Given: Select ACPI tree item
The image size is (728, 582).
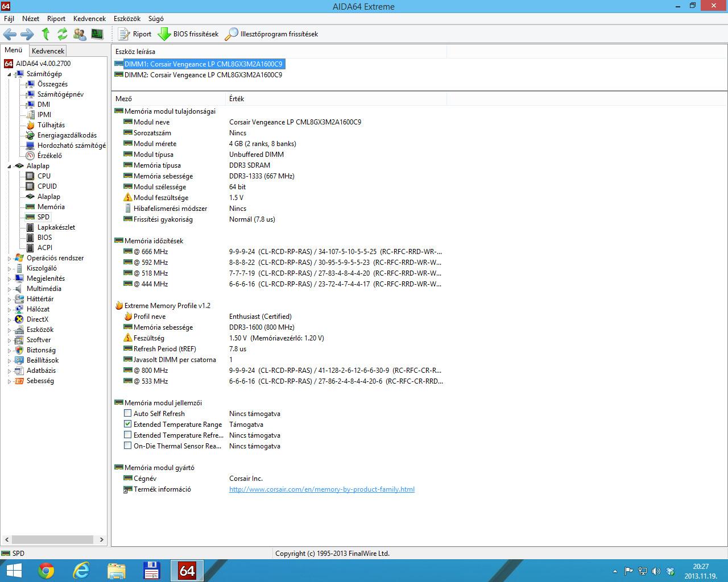Looking at the screenshot, I should pyautogui.click(x=45, y=248).
